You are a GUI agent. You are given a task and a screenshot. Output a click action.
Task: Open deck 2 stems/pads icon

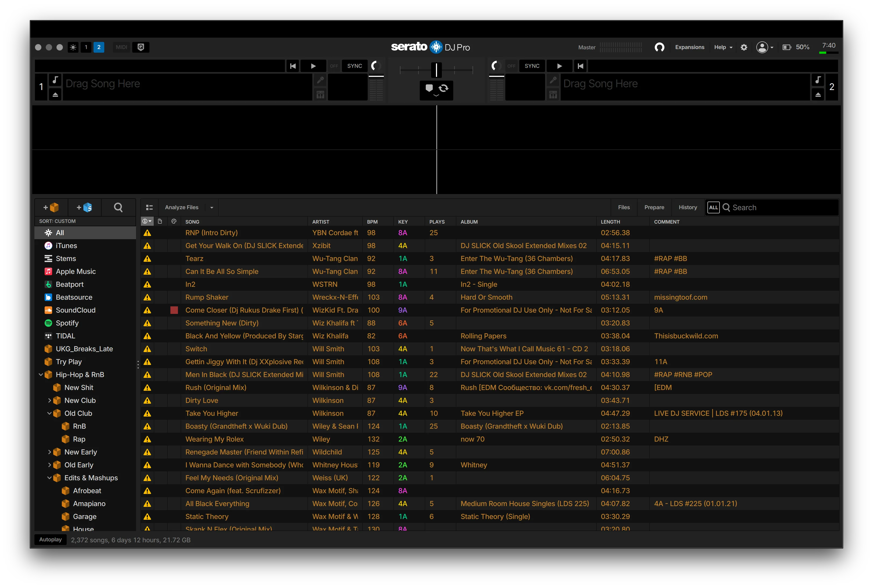(553, 95)
